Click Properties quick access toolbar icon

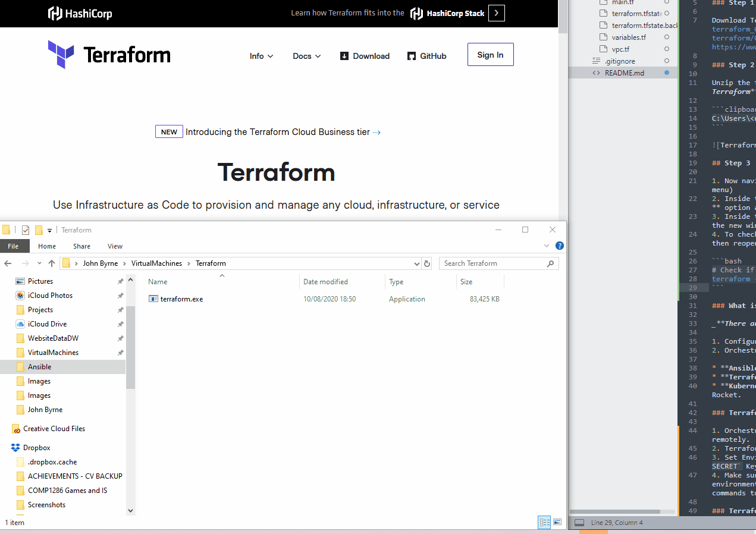coord(26,230)
